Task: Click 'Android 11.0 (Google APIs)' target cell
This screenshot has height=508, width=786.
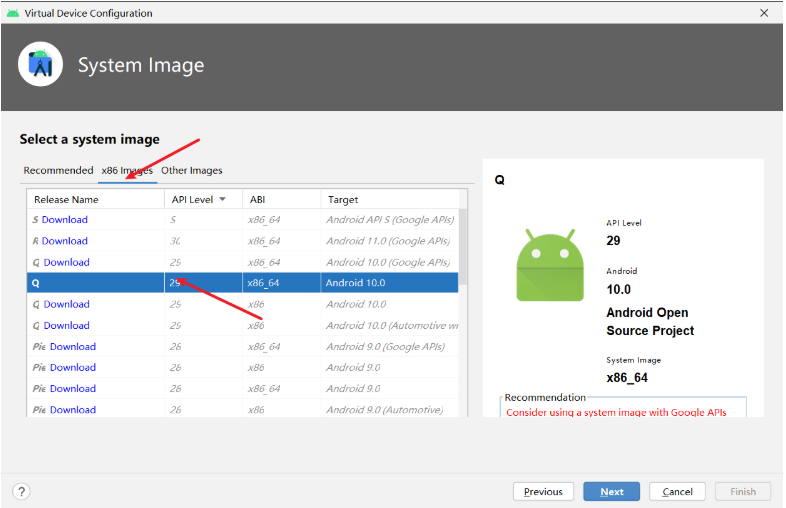Action: coord(388,241)
